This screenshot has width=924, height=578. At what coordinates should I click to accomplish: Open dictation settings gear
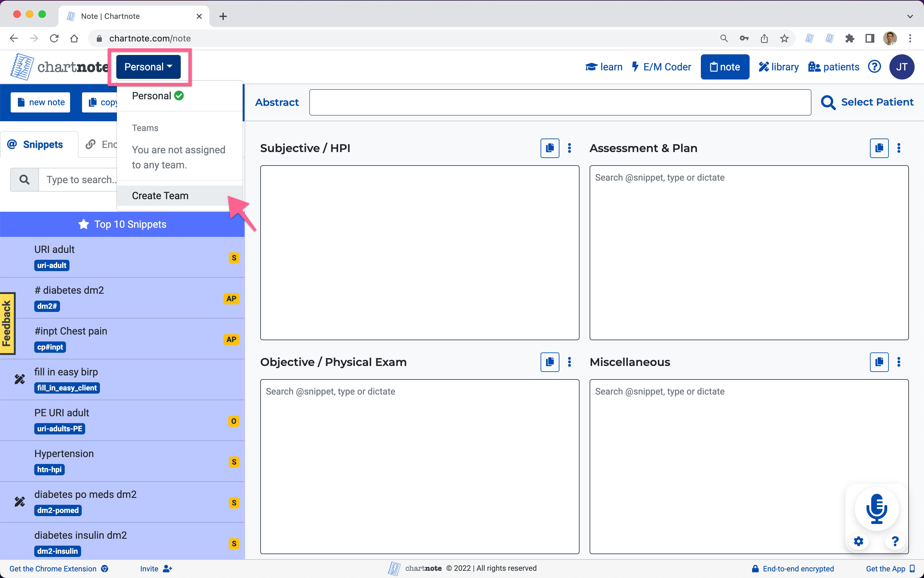click(859, 541)
